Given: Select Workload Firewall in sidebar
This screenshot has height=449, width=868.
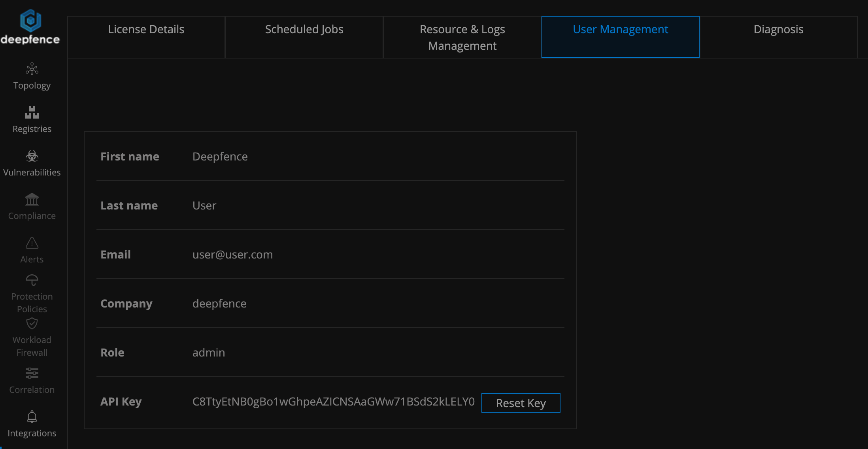Looking at the screenshot, I should [x=32, y=338].
